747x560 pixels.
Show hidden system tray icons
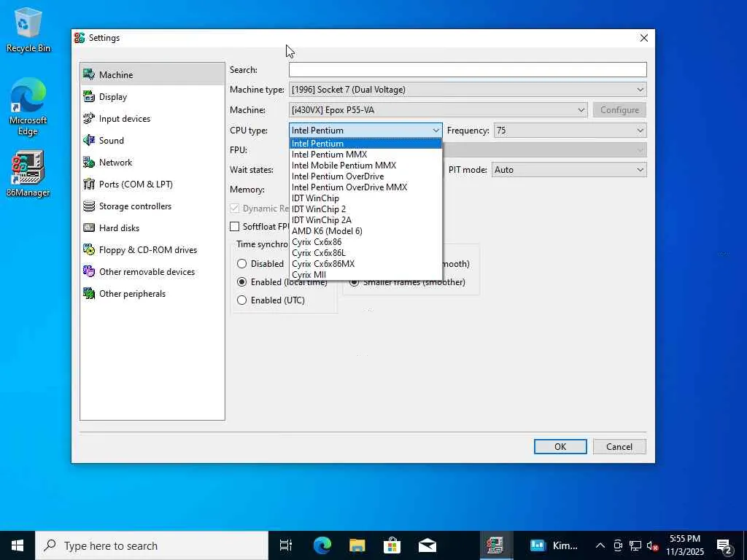point(600,545)
